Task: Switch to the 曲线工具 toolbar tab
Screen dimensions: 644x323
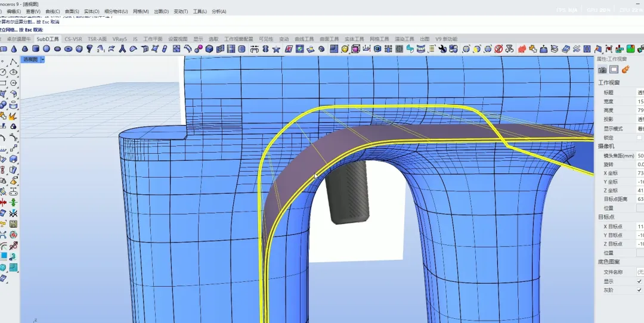Action: (304, 39)
